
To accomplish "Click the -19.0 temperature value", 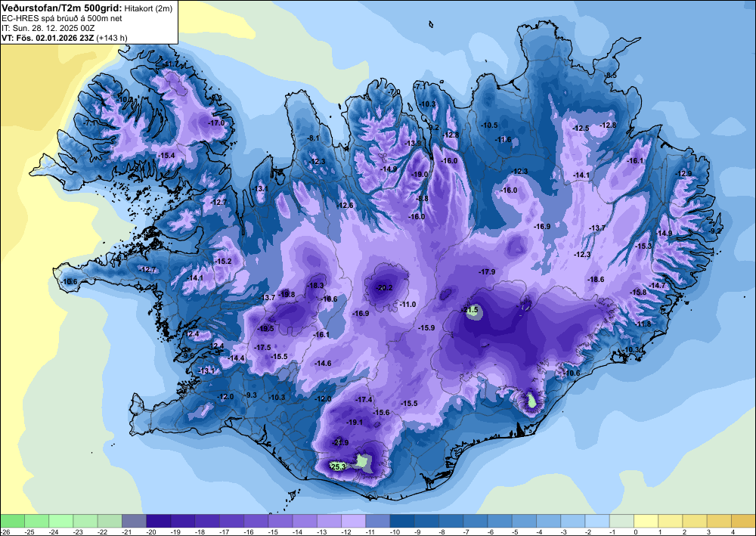I will click(420, 174).
